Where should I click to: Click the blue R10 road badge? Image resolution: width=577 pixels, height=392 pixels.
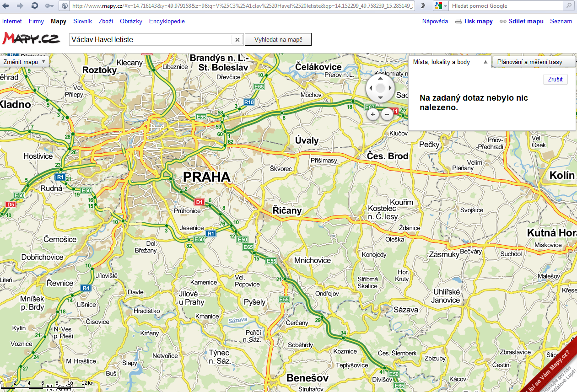[x=248, y=102]
